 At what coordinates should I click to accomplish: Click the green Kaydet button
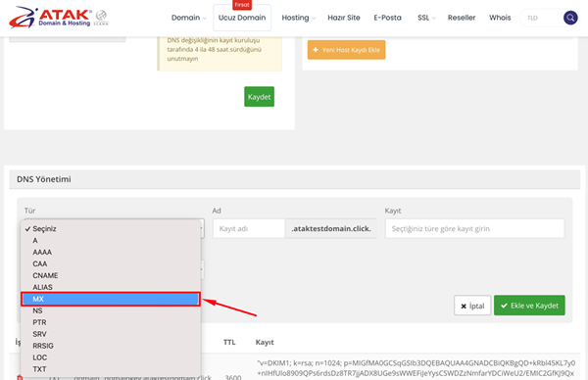click(259, 97)
